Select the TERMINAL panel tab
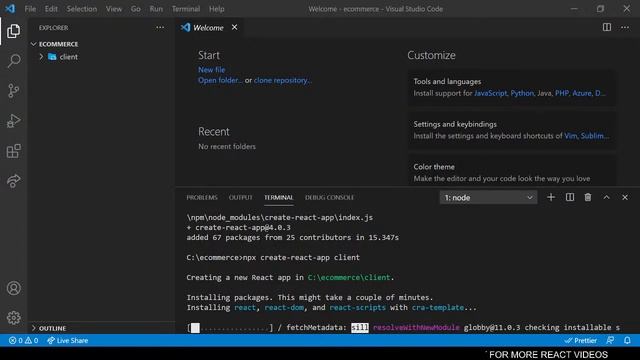This screenshot has height=360, width=640. (278, 198)
